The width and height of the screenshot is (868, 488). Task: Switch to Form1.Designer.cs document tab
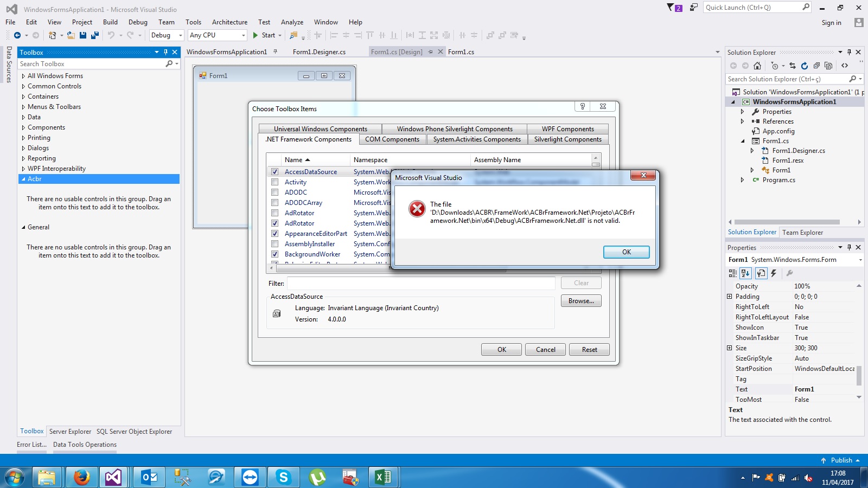click(x=319, y=52)
